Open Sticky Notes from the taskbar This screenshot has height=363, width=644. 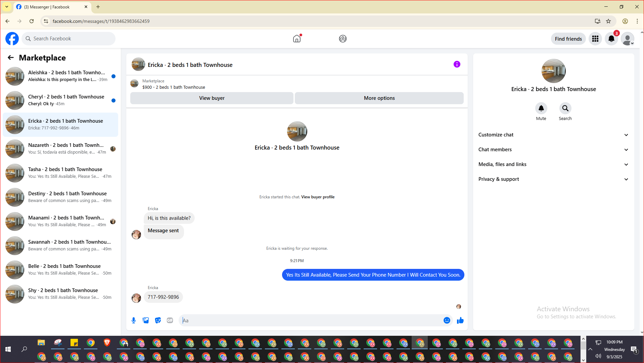click(74, 343)
